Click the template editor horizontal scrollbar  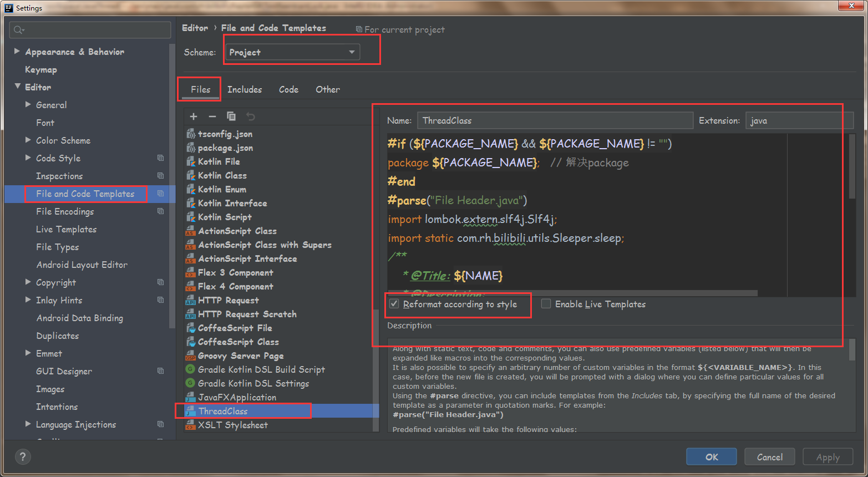(572, 293)
